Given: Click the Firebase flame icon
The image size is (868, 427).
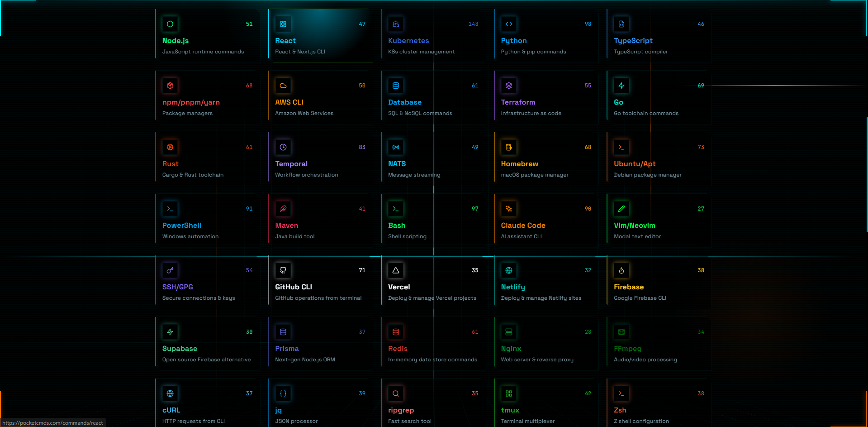Looking at the screenshot, I should (621, 270).
